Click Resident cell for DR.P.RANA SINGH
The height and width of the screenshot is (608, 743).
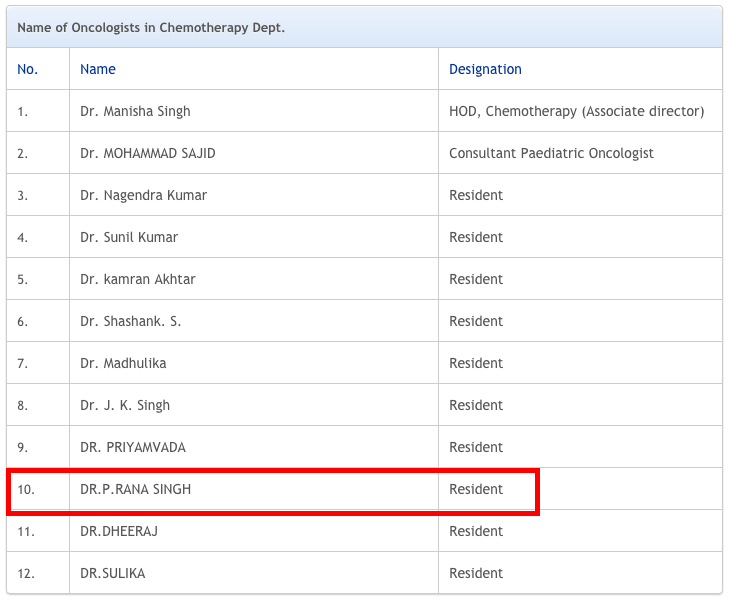point(476,489)
